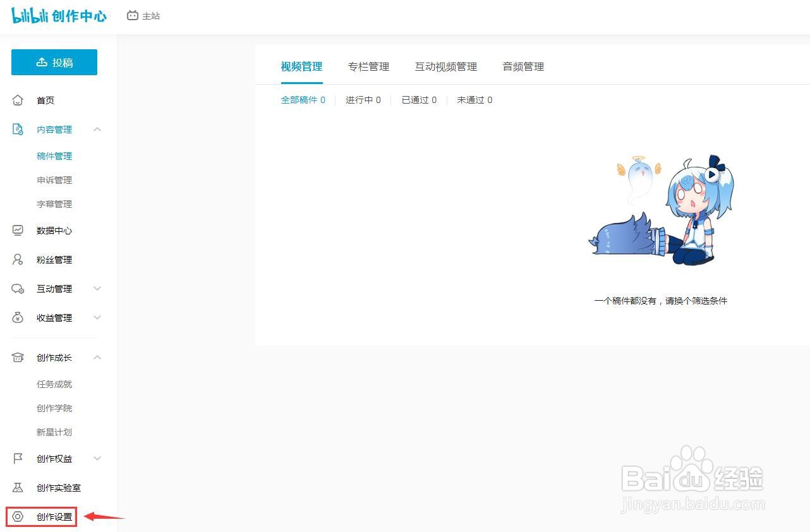Switch to the 音频管理 tab

[x=523, y=66]
